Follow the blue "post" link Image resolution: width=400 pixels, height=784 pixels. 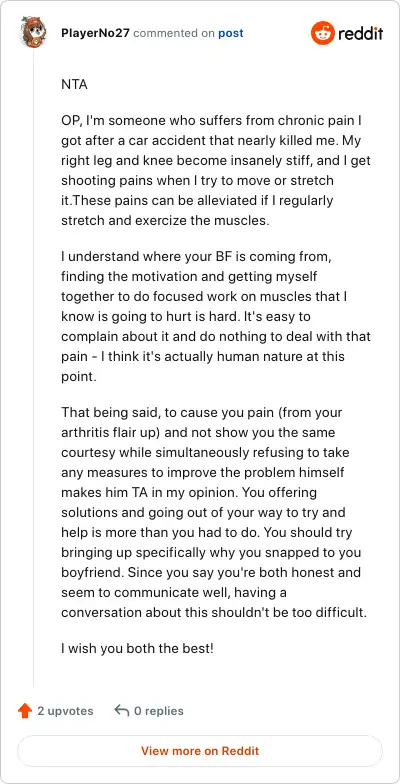230,34
